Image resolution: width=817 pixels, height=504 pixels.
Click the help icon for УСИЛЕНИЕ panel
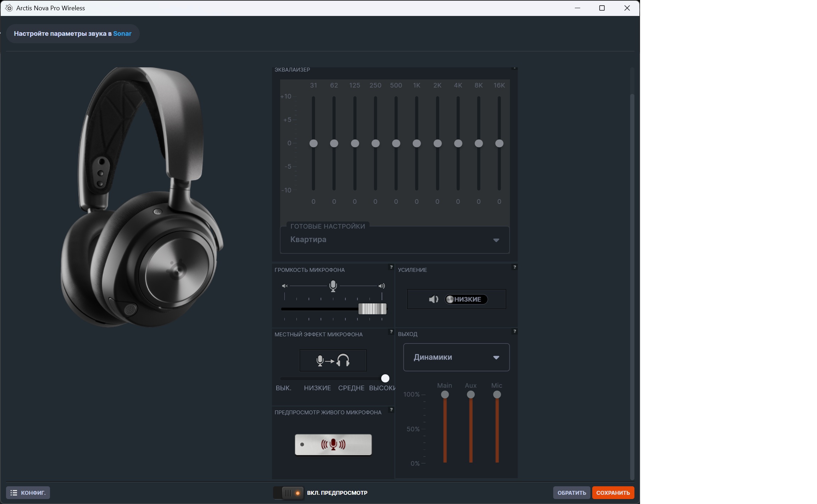pyautogui.click(x=515, y=267)
